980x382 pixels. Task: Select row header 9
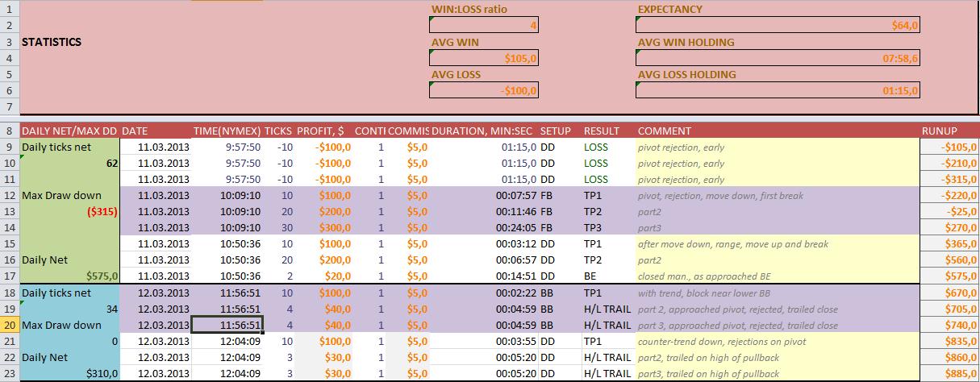click(x=9, y=147)
